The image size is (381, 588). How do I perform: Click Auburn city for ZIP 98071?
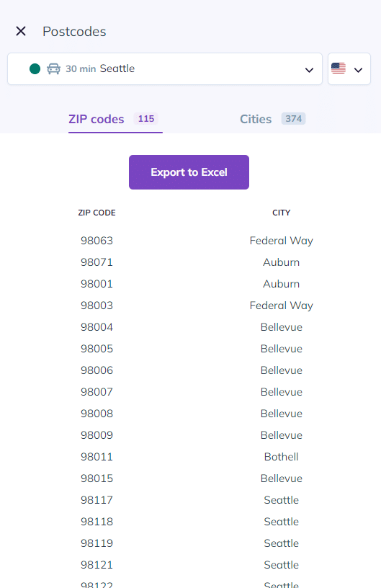[282, 262]
